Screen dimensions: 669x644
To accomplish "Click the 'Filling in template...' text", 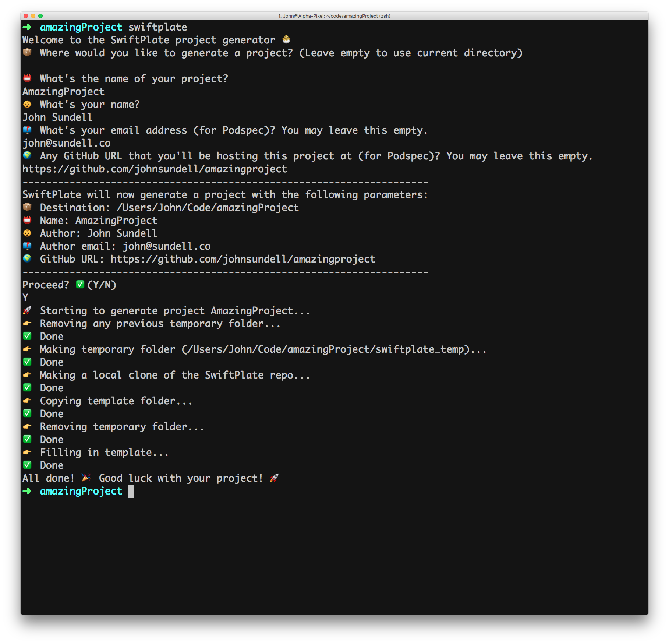I will coord(105,453).
